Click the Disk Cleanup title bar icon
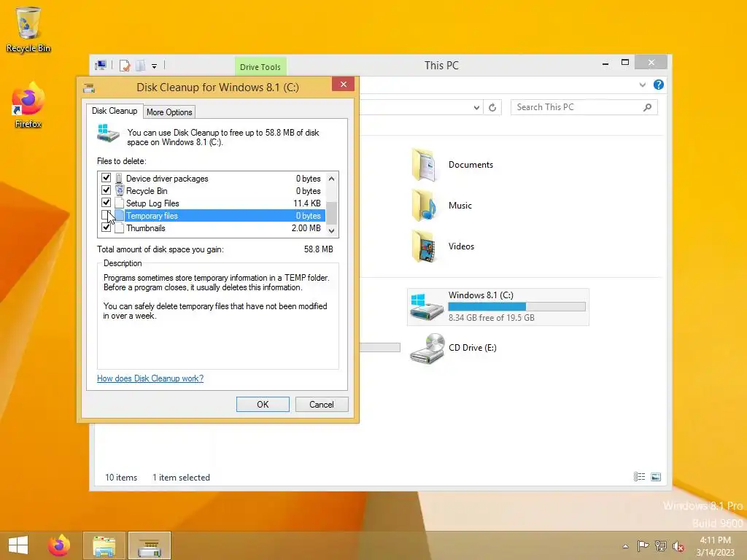Image resolution: width=747 pixels, height=560 pixels. [89, 87]
